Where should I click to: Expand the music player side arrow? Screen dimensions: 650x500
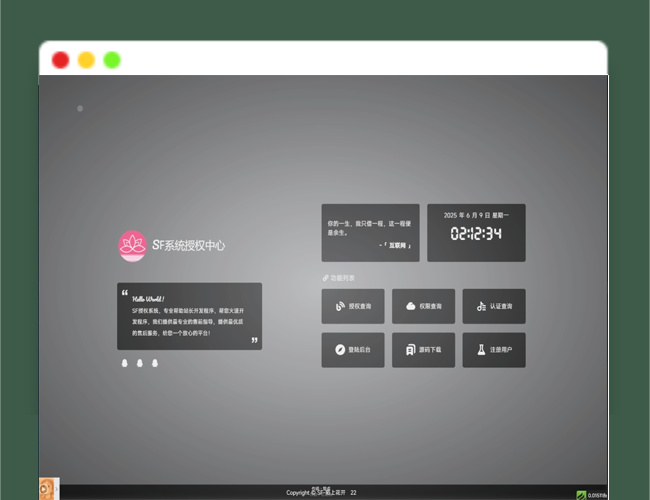(x=57, y=489)
